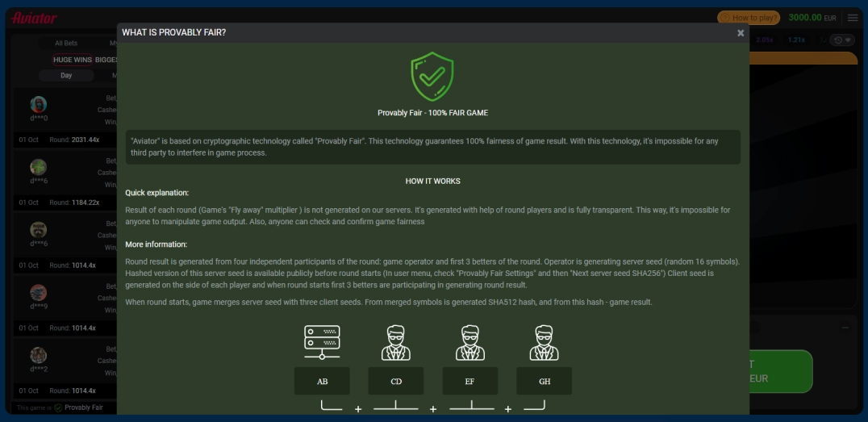Close the Provably Fair dialog
This screenshot has width=868, height=422.
tap(740, 32)
